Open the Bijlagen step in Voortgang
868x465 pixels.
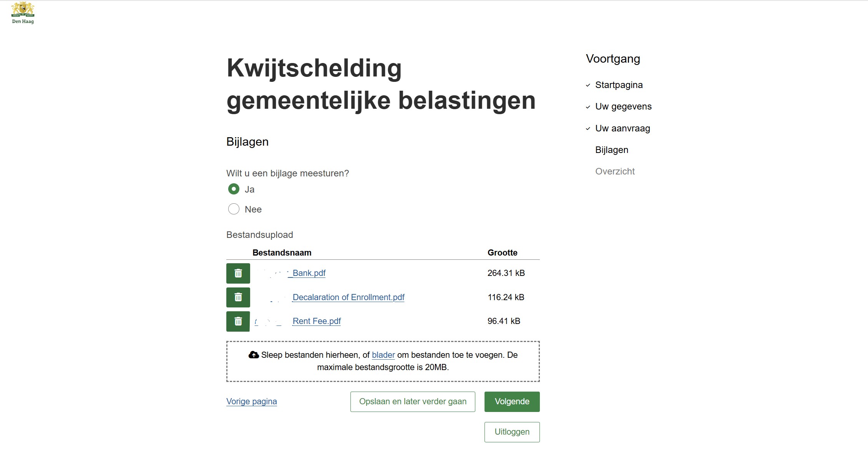[x=611, y=150]
